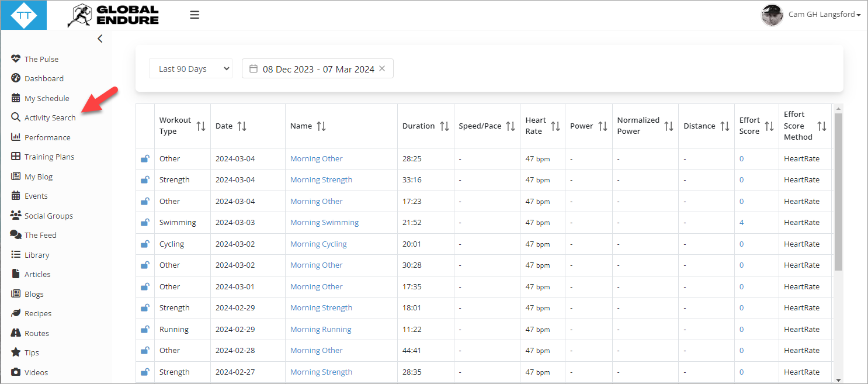
Task: Open the hamburger menu icon
Action: coord(195,15)
